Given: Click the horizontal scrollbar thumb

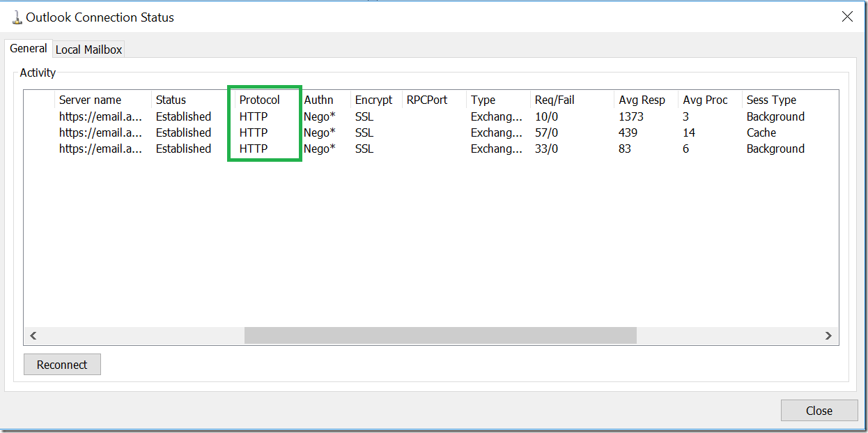Looking at the screenshot, I should point(440,336).
